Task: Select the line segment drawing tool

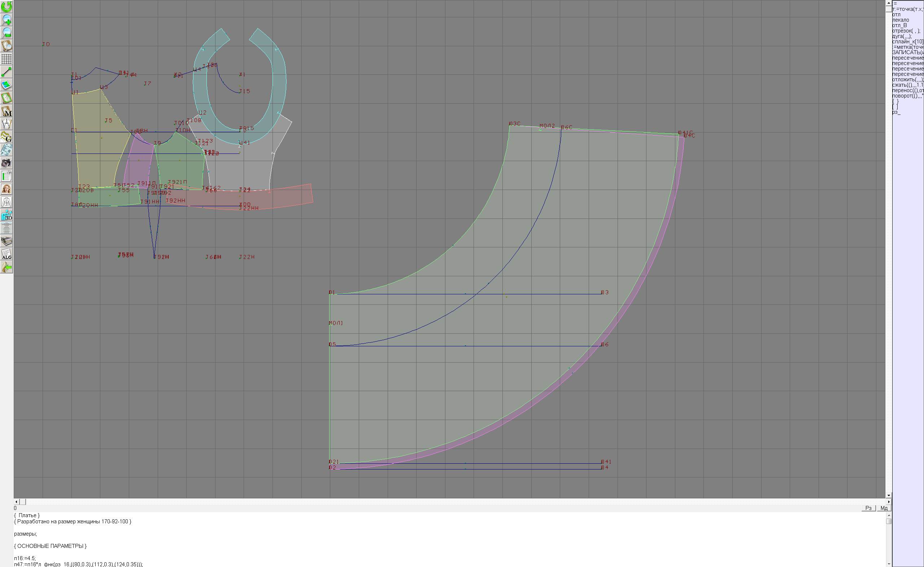Action: 6,72
